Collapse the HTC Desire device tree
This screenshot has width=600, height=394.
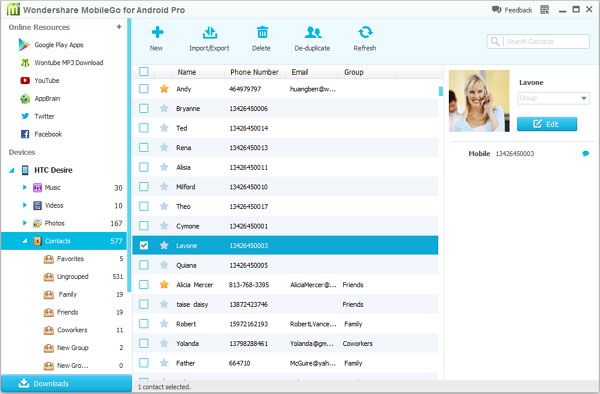12,171
